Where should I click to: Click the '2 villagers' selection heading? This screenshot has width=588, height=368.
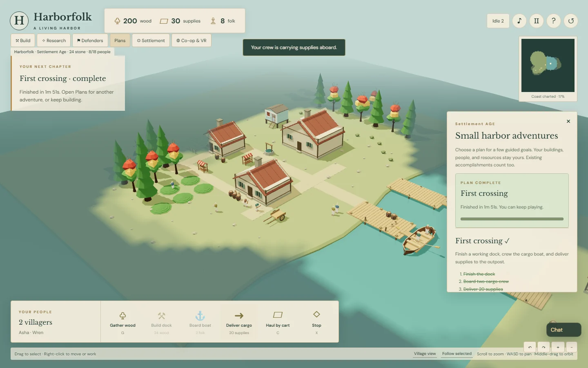point(36,322)
